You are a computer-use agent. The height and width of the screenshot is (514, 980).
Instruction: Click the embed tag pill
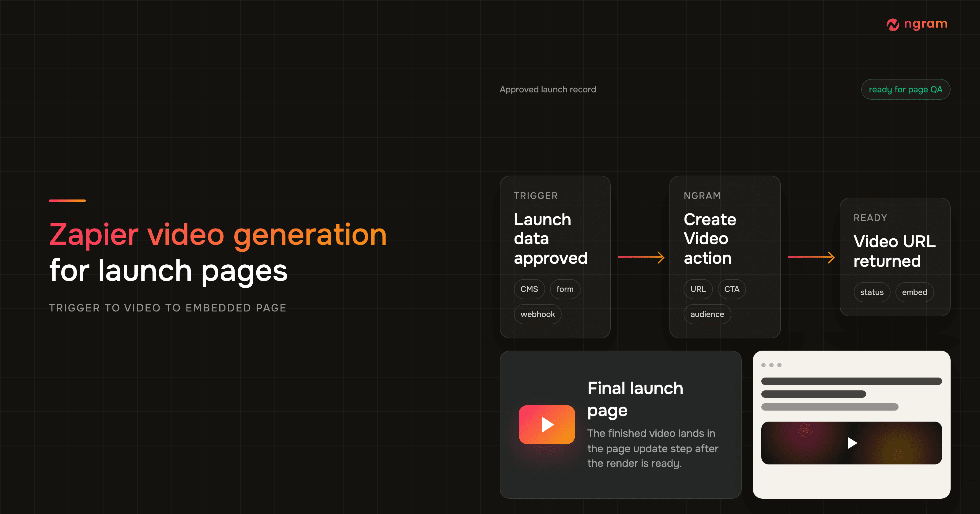tap(914, 292)
